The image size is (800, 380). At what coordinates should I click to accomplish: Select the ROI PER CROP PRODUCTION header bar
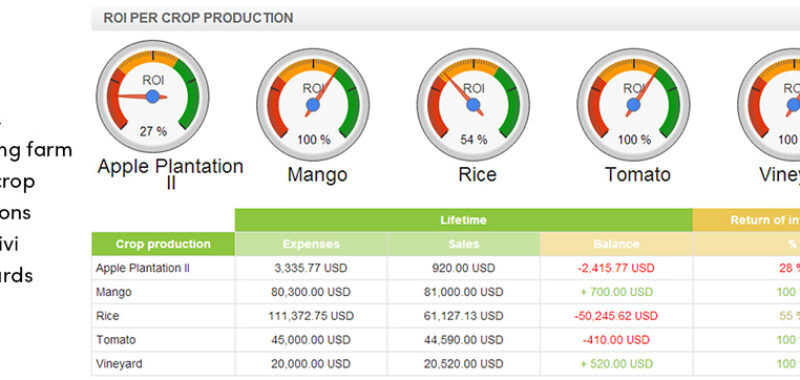tap(445, 18)
